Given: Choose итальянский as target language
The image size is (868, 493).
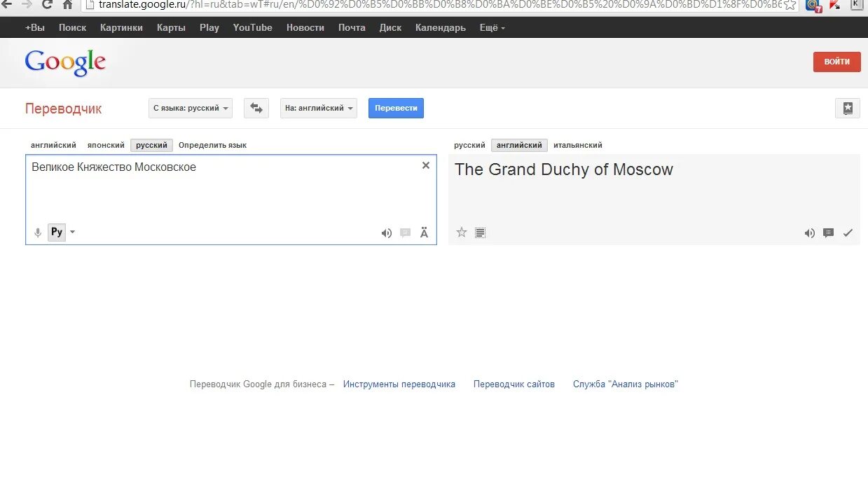Looking at the screenshot, I should 577,145.
